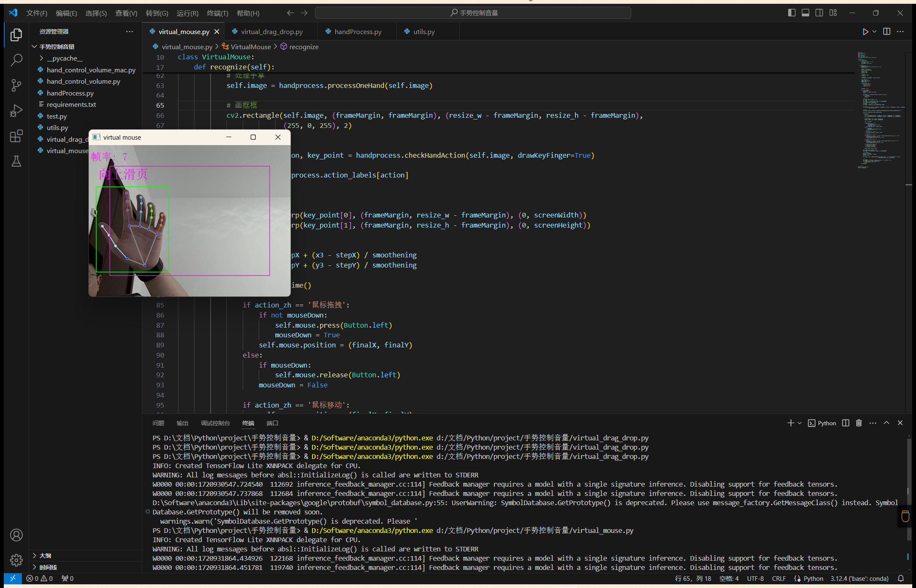Open the Run and Debug view

coord(16,111)
